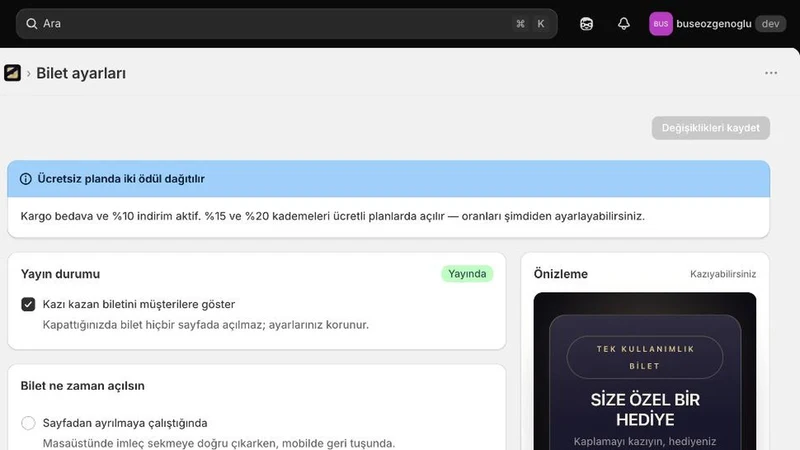Open the BUS account avatar

coord(661,23)
